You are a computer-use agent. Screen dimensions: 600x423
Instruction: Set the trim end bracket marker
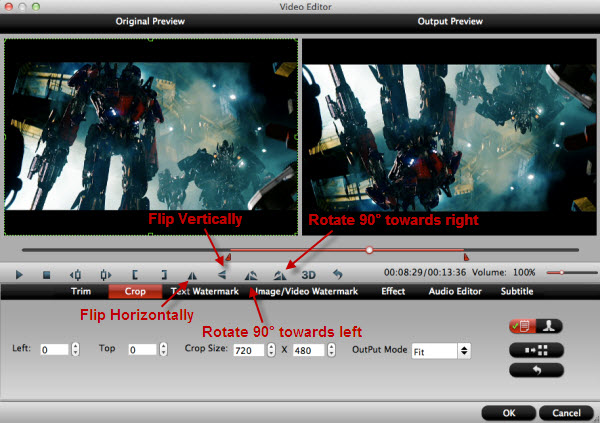[164, 274]
